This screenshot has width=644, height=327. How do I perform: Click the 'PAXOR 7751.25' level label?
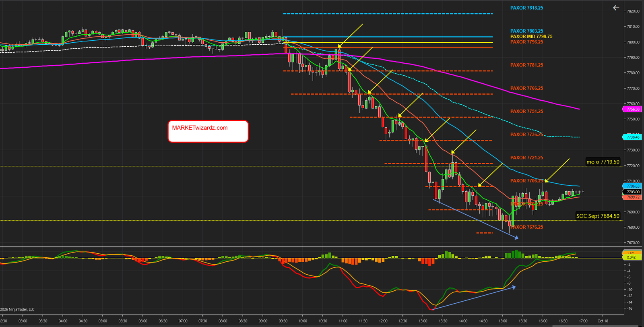point(526,111)
